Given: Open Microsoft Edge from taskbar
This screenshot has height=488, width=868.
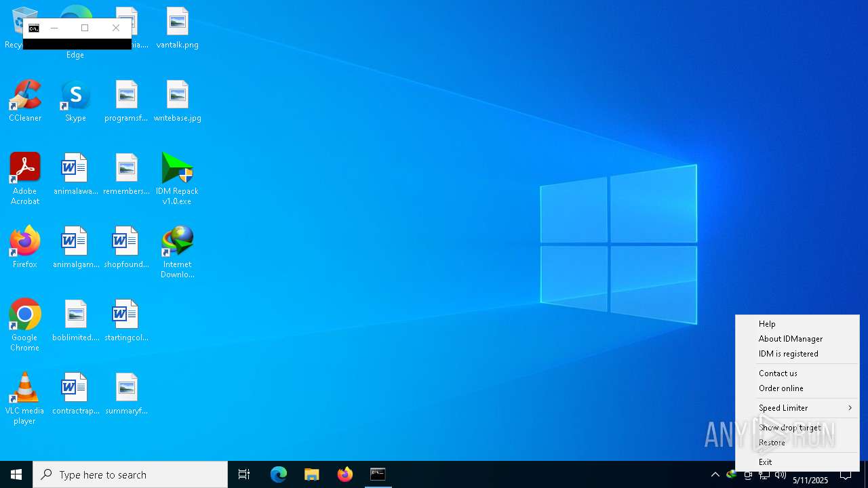Looking at the screenshot, I should coord(279,474).
